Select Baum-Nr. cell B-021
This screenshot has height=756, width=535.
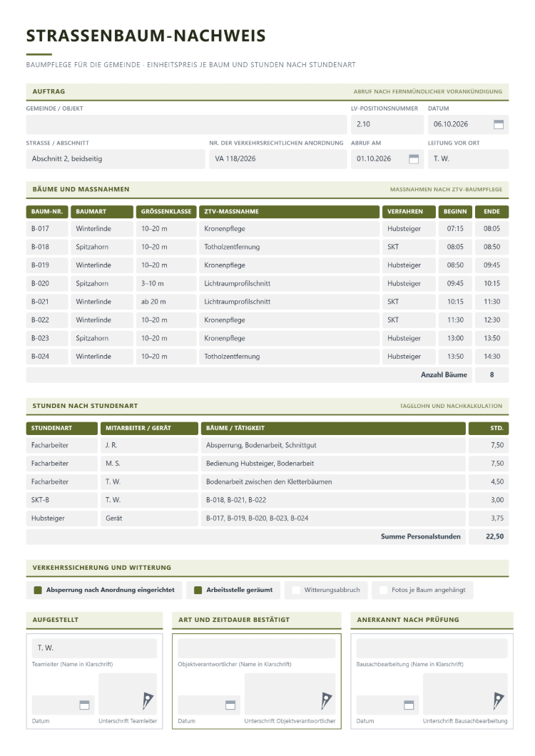[x=47, y=302]
